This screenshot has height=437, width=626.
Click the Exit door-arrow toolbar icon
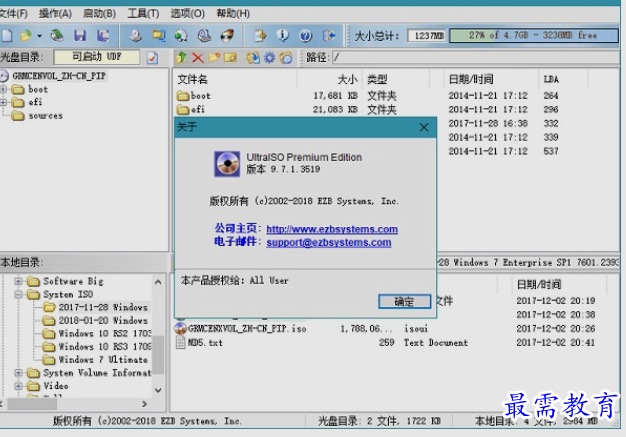(329, 36)
